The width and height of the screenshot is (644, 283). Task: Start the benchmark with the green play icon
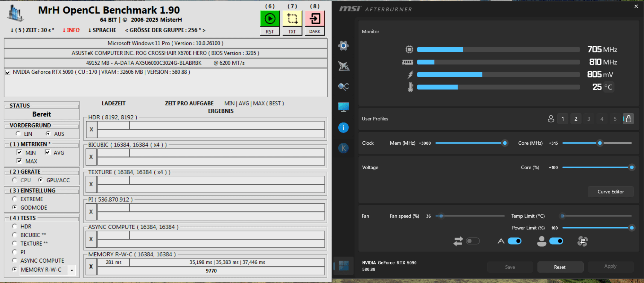point(270,19)
